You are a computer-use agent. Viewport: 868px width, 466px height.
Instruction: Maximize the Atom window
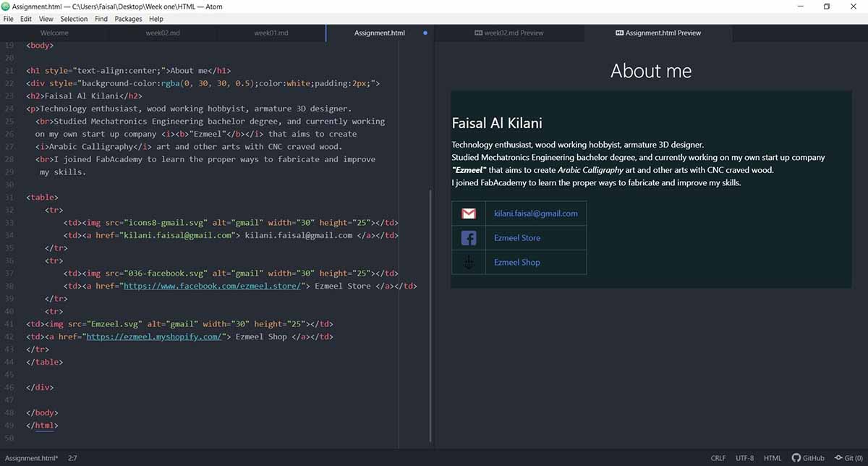[827, 7]
